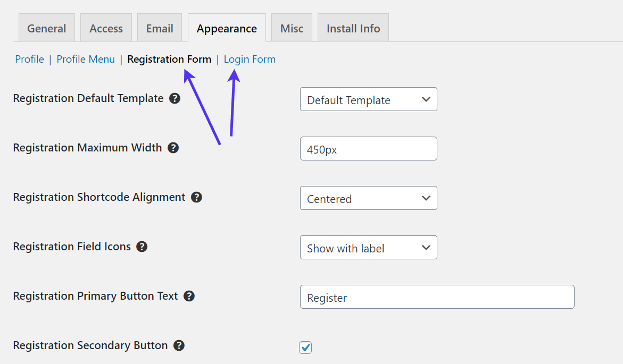Select the Register button text field

pos(436,297)
